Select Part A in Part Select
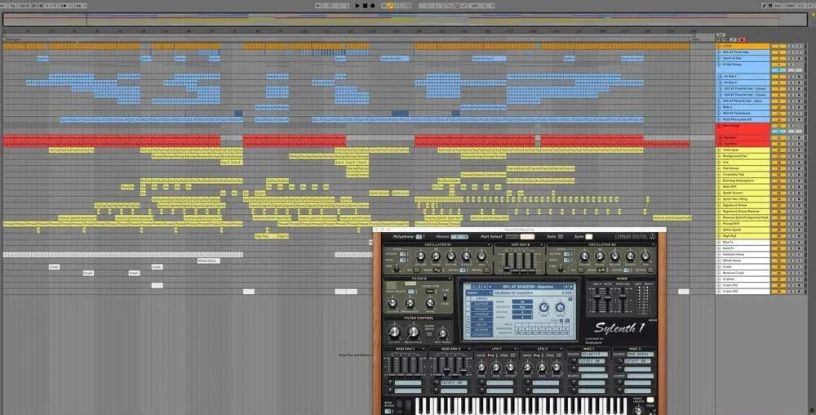The height and width of the screenshot is (415, 816). pos(512,237)
